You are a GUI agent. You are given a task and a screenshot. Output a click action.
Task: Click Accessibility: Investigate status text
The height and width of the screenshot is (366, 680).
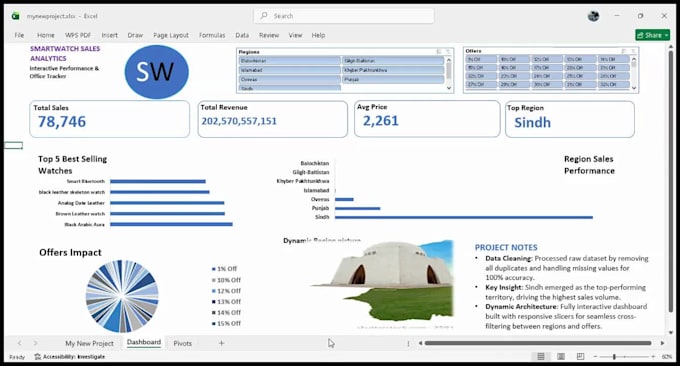74,356
